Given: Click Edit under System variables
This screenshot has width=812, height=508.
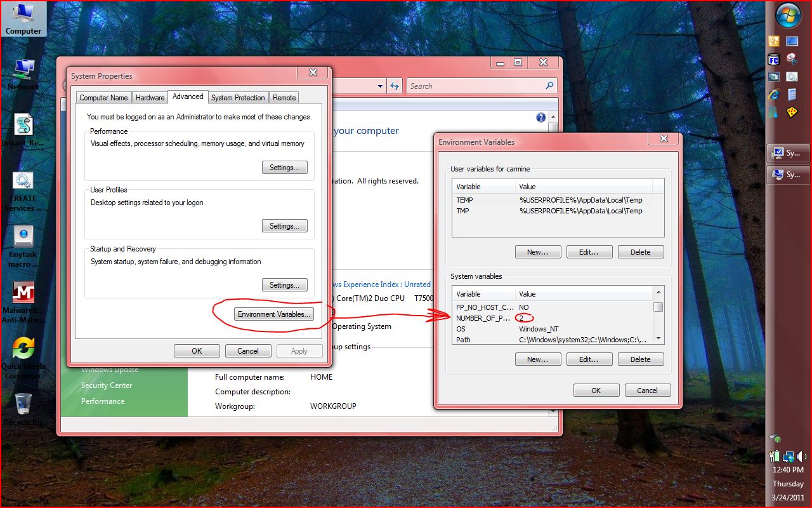Looking at the screenshot, I should pos(589,359).
